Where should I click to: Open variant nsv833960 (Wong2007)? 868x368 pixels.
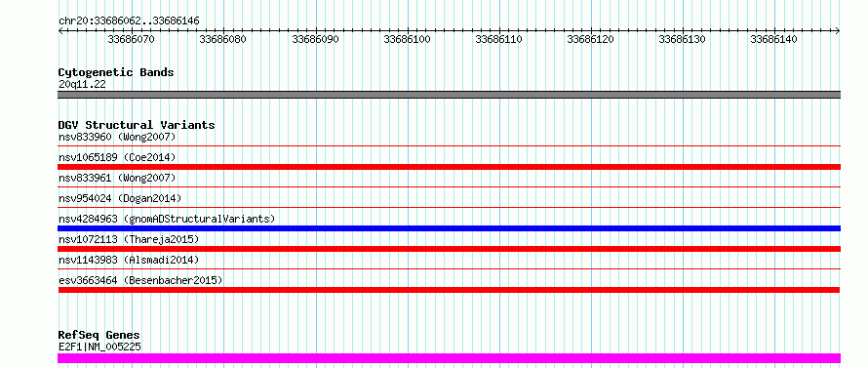(x=117, y=137)
